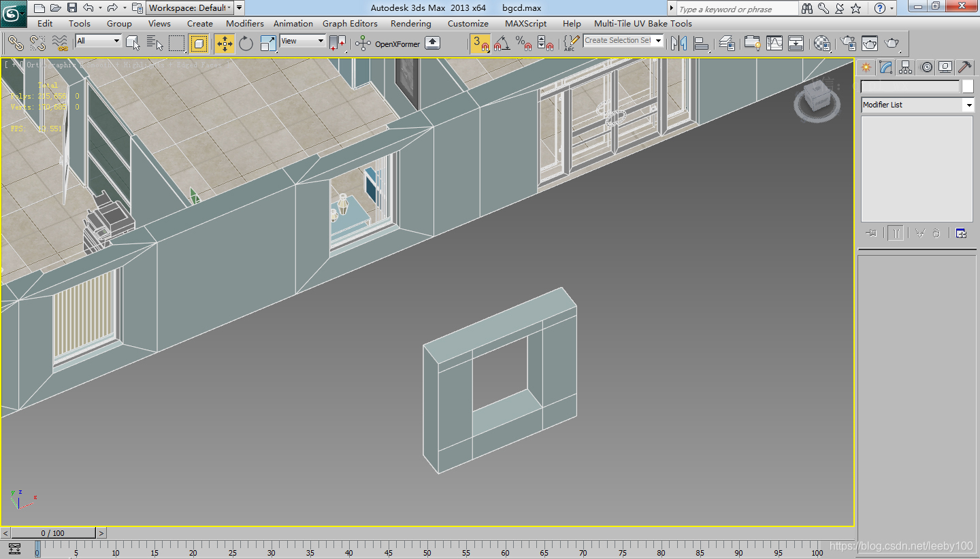Click the Mirror tool icon
Screen dimensions: 980x559
[x=679, y=44]
